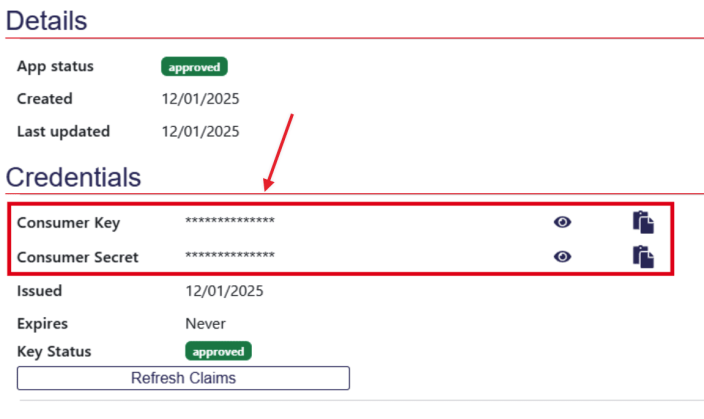Click the Expires value Never
This screenshot has width=704, height=419.
(205, 323)
